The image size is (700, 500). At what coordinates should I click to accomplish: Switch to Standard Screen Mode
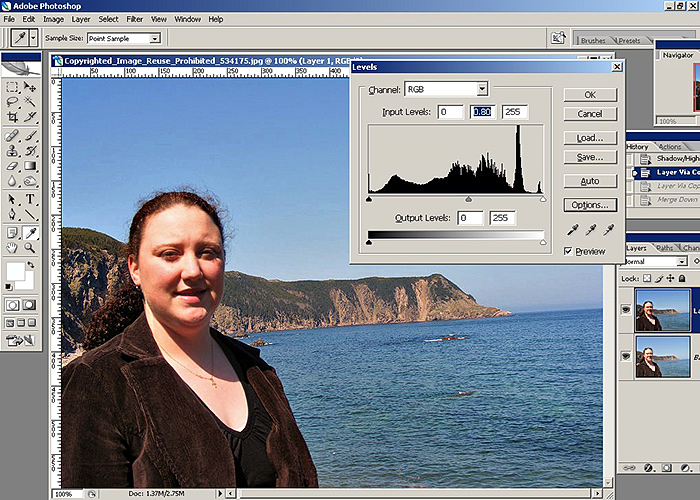(x=10, y=323)
